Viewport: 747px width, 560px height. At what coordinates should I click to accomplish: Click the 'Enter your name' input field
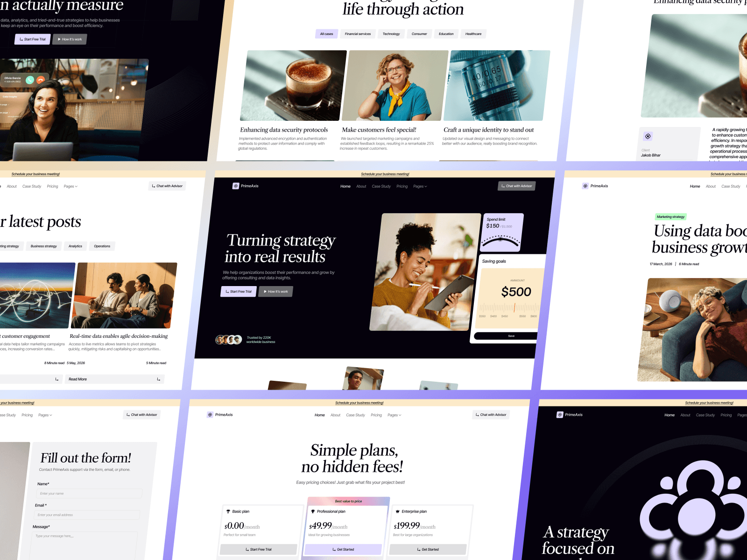pyautogui.click(x=89, y=493)
